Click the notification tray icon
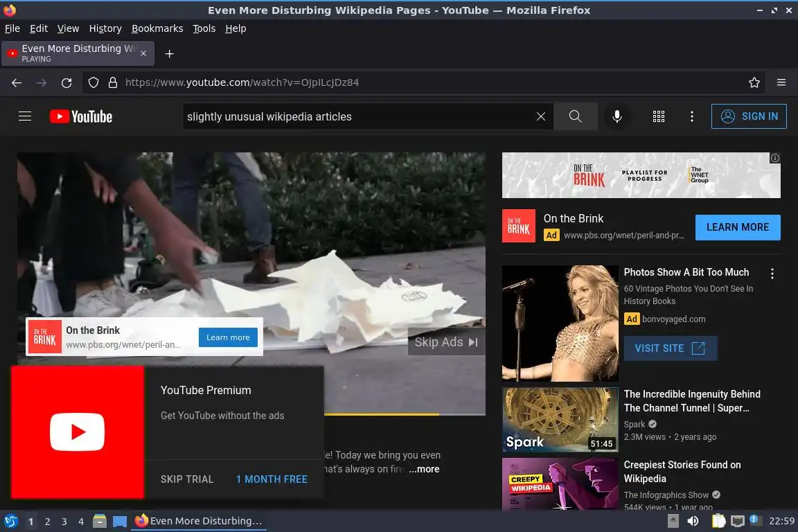Viewport: 798px width, 532px height. (755, 520)
